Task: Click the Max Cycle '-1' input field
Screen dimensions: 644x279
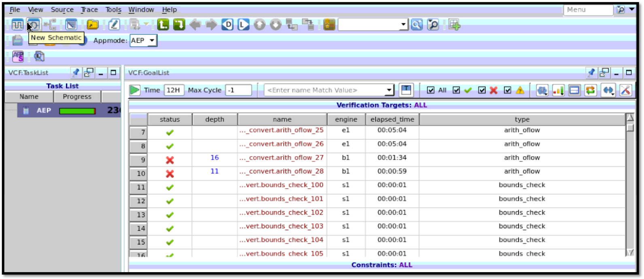Action: coord(238,90)
